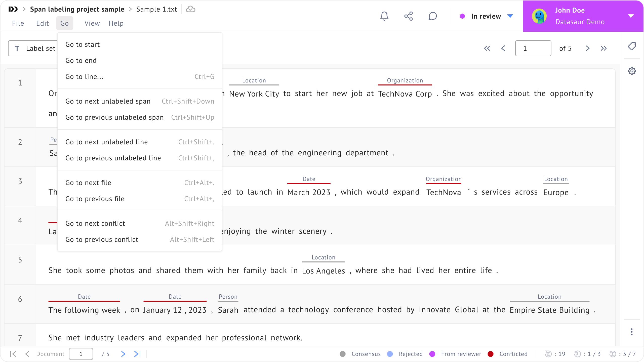Screen dimensions: 644x362
Task: Open the settings gear in right sidebar
Action: point(632,71)
